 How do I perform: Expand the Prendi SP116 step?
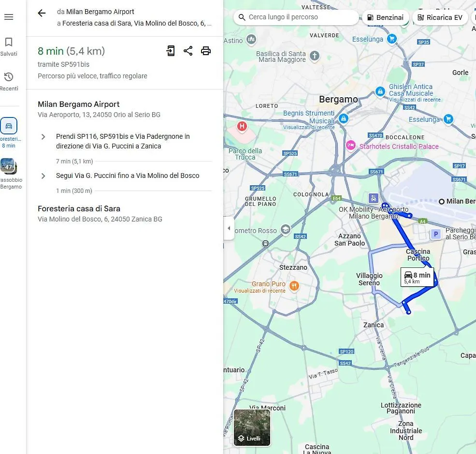43,137
